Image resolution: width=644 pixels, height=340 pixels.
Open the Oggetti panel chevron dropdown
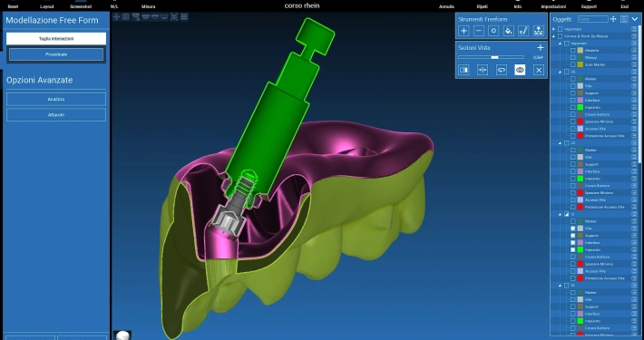click(x=635, y=19)
